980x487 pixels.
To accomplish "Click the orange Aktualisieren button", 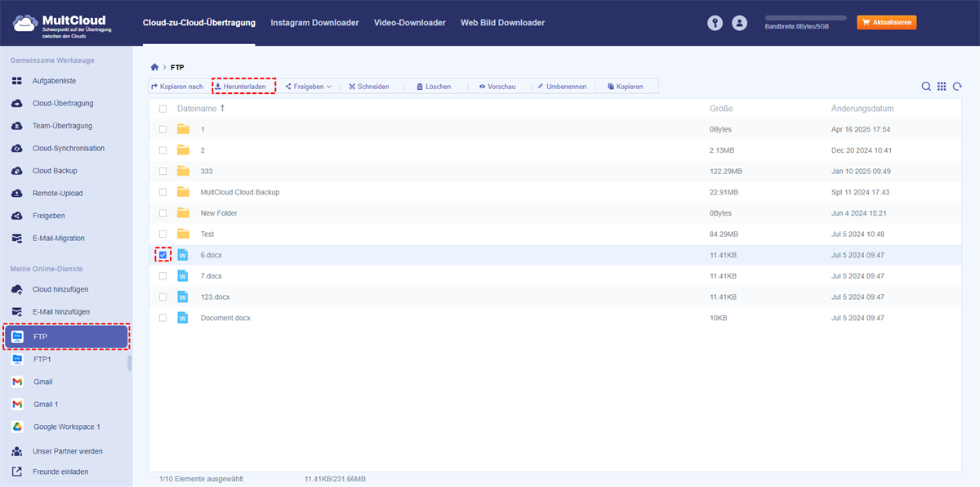I will (x=886, y=23).
